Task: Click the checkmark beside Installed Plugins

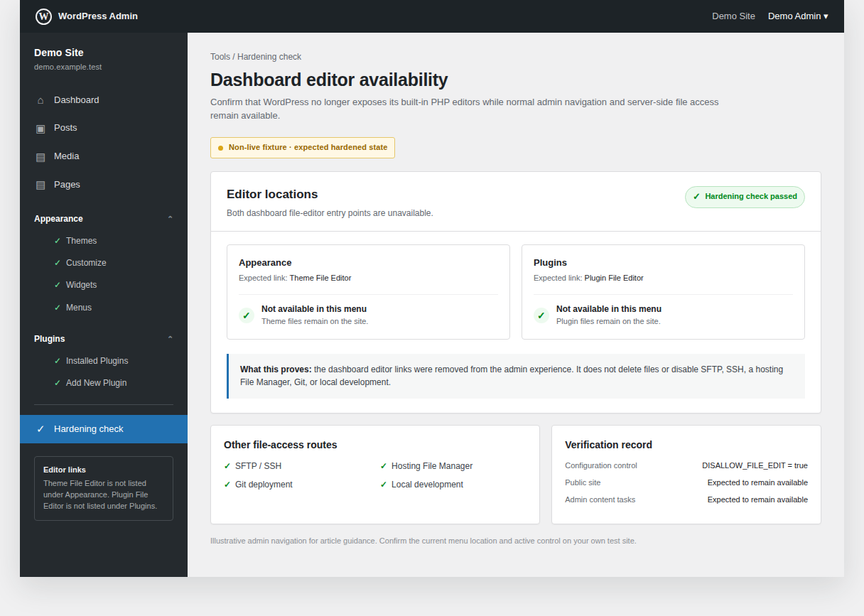Action: (x=58, y=361)
